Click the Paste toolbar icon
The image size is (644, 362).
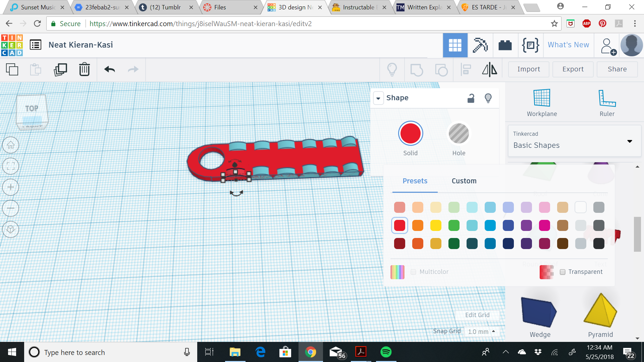[36, 69]
